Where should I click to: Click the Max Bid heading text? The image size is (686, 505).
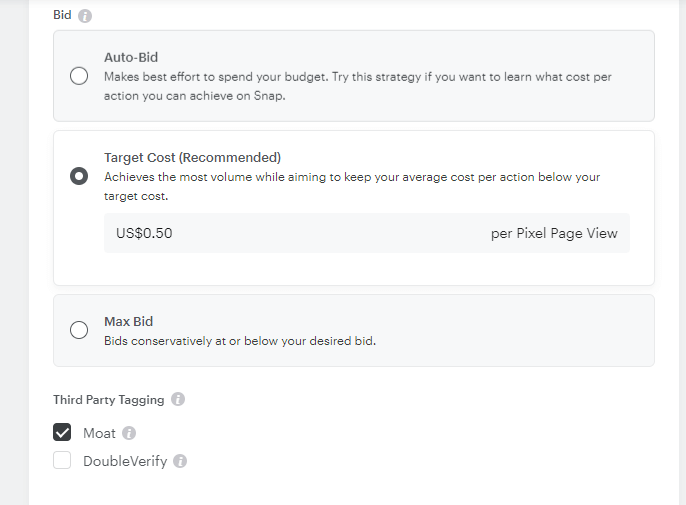(129, 322)
